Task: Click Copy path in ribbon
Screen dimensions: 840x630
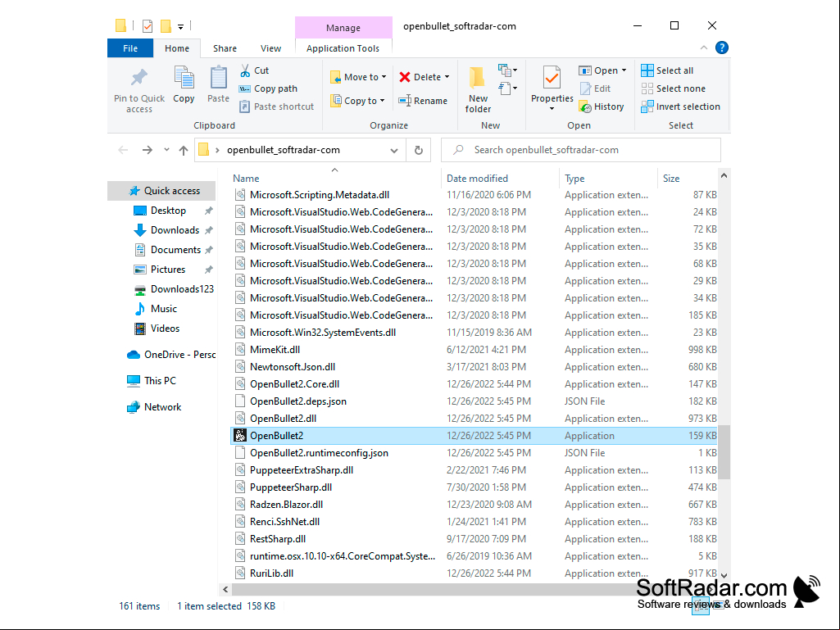Action: 269,88
